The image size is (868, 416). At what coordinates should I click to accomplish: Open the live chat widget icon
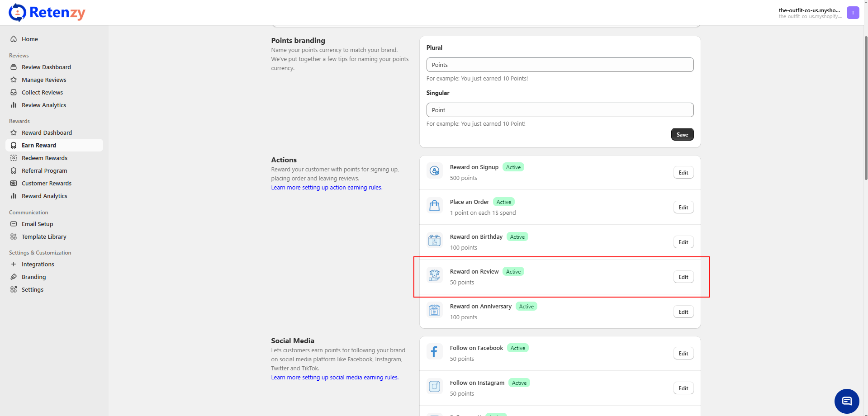tap(846, 401)
